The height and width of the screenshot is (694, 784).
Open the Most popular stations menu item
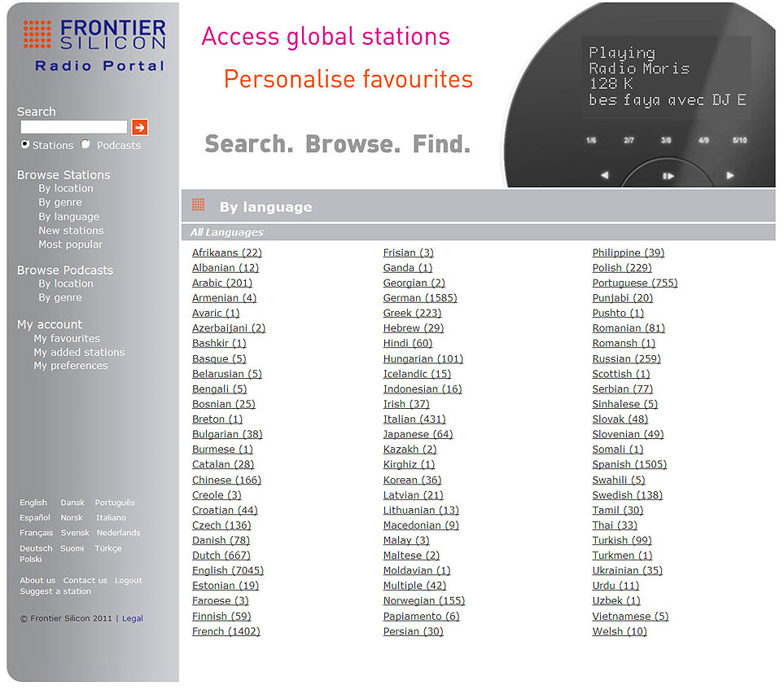[70, 244]
